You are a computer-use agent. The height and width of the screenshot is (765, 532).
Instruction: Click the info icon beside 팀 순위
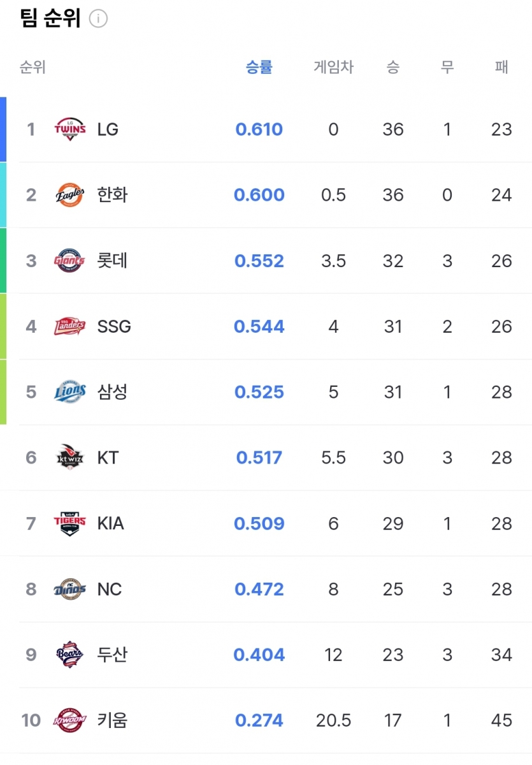coord(98,19)
